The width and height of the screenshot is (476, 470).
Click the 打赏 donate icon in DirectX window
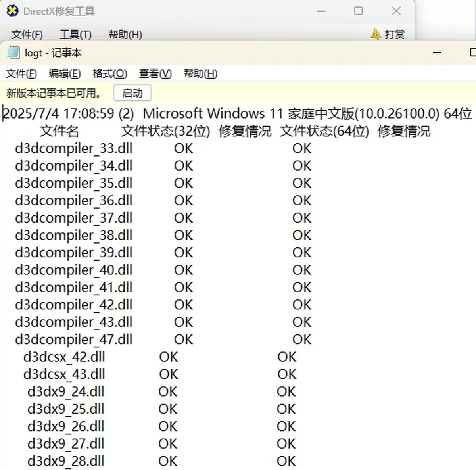376,34
